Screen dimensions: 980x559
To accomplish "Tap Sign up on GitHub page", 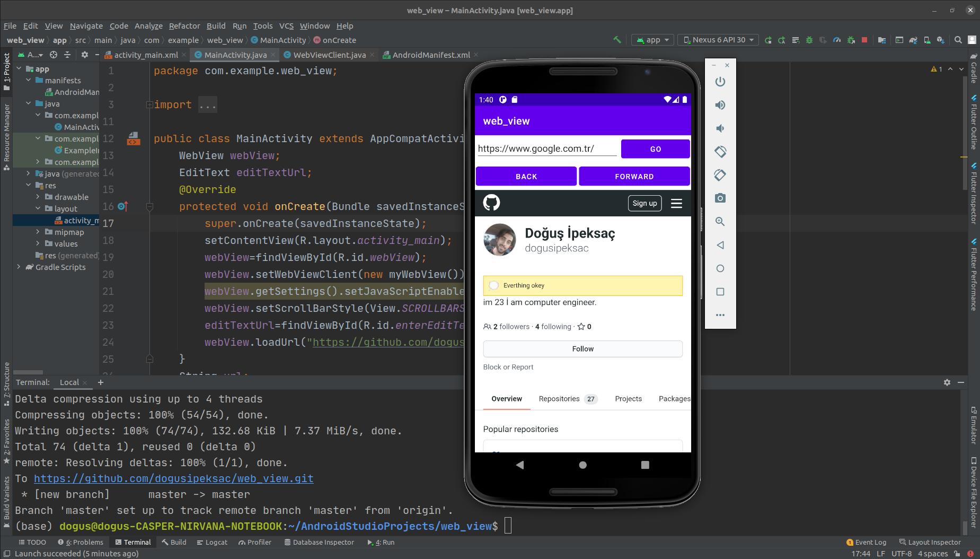I will coord(644,203).
